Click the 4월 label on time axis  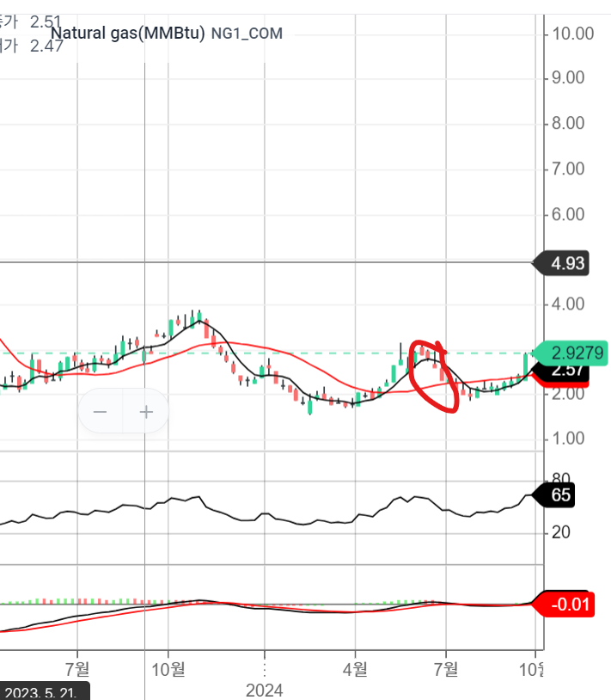click(354, 666)
